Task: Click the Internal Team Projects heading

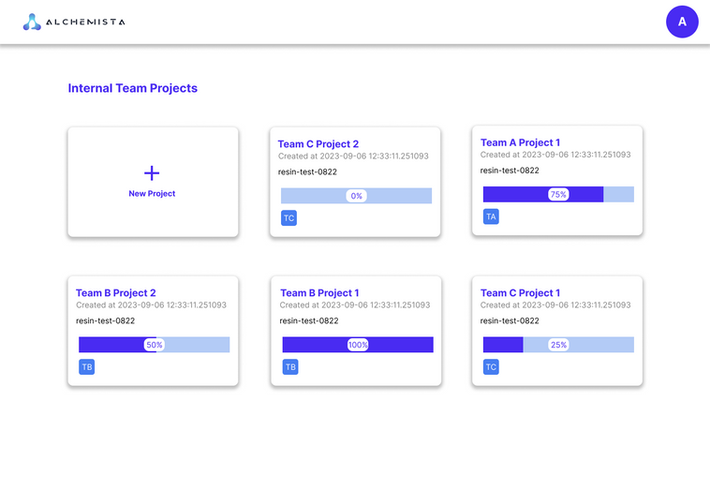Action: [133, 88]
